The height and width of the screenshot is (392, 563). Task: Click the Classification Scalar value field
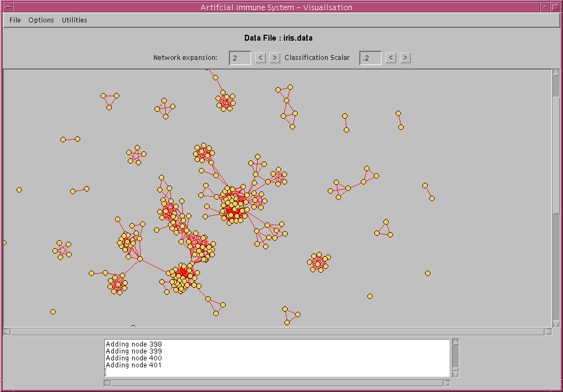(x=371, y=58)
